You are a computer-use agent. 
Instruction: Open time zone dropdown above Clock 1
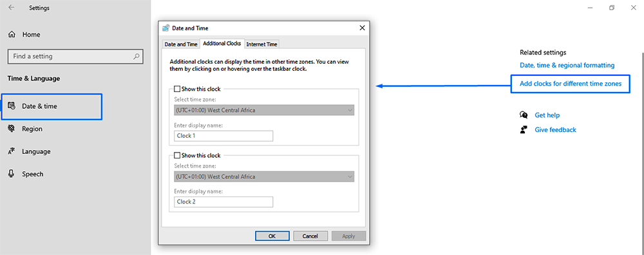[264, 110]
